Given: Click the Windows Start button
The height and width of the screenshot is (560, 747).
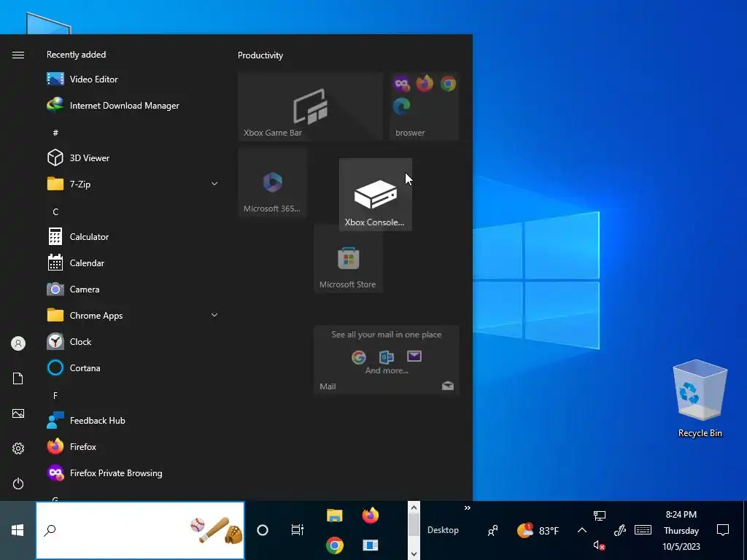Looking at the screenshot, I should (x=18, y=530).
